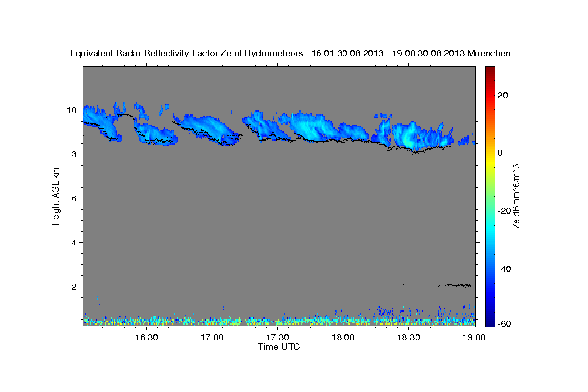The width and height of the screenshot is (588, 392).
Task: Click the height tick label '2'
Action: [x=75, y=287]
